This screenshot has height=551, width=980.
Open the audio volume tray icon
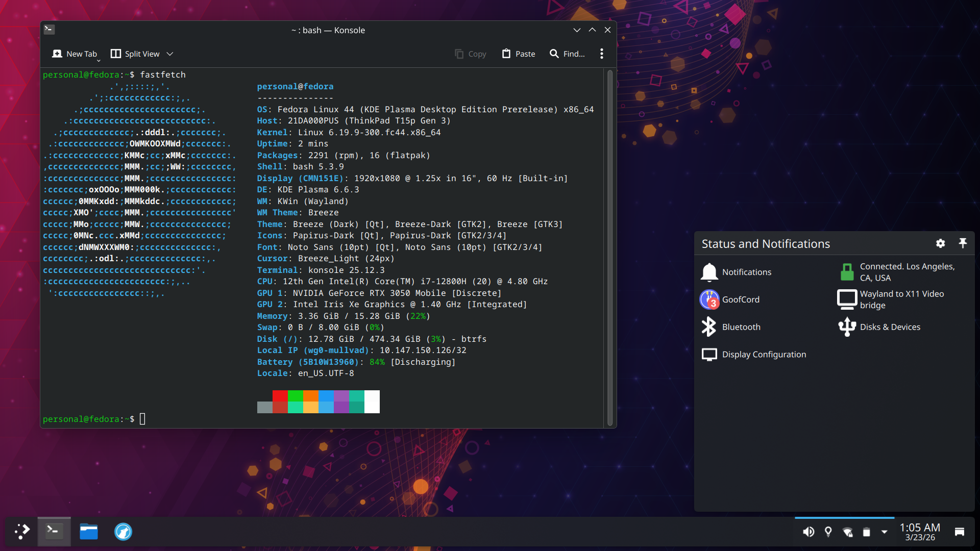click(x=808, y=532)
